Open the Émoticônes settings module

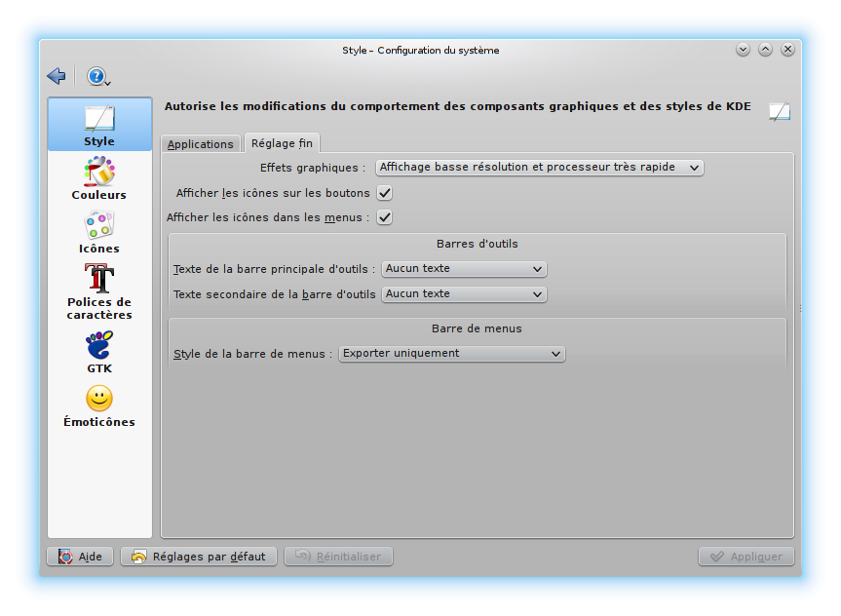point(99,406)
